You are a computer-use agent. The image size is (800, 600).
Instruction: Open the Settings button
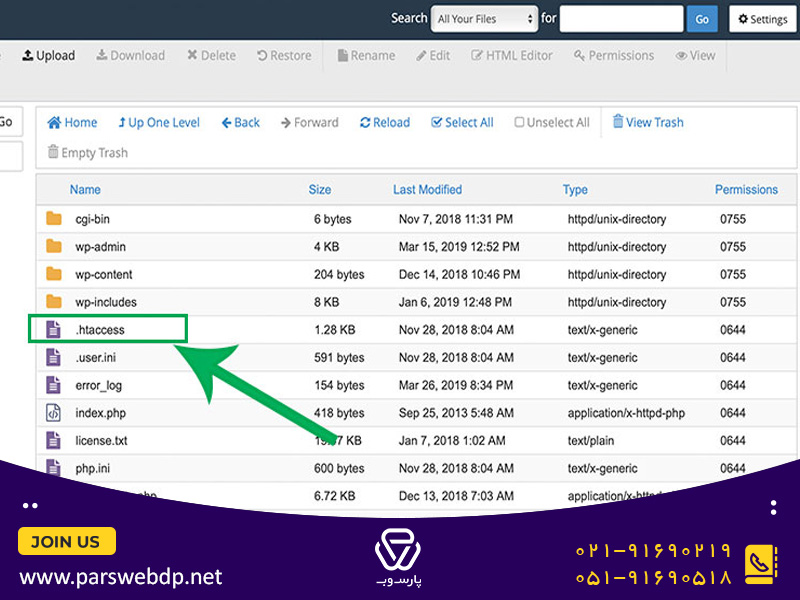pos(763,19)
